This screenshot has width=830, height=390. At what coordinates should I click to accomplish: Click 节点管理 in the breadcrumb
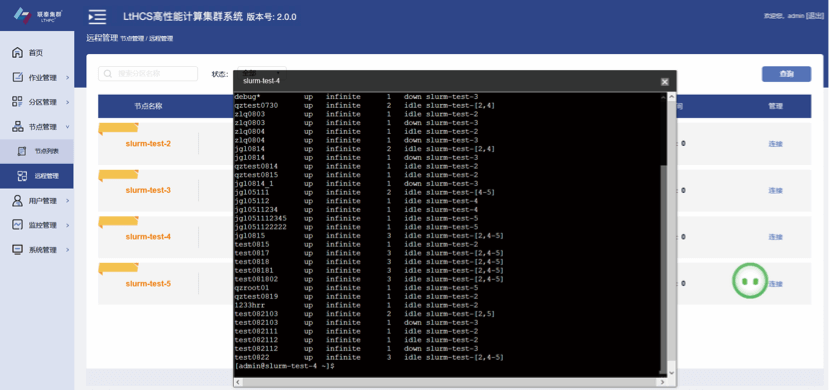pyautogui.click(x=132, y=39)
